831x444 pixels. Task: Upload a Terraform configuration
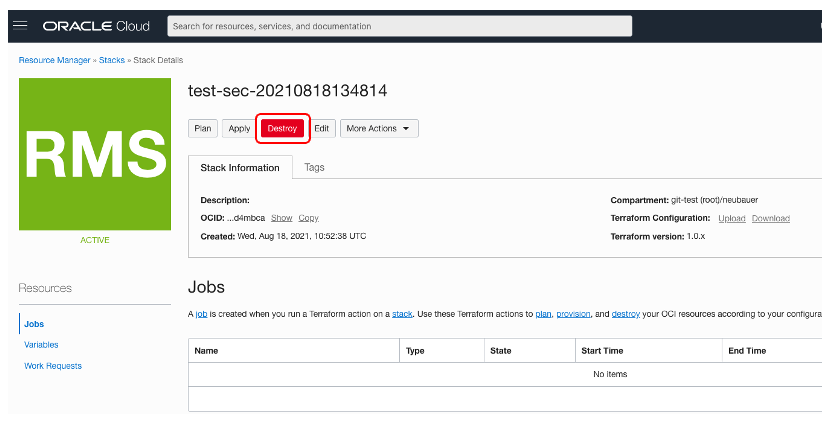pos(731,218)
